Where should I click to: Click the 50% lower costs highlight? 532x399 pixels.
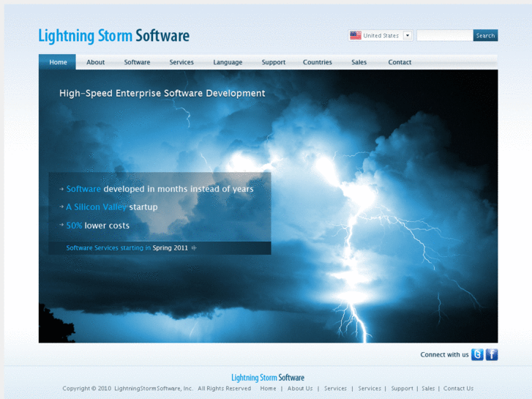(x=98, y=225)
